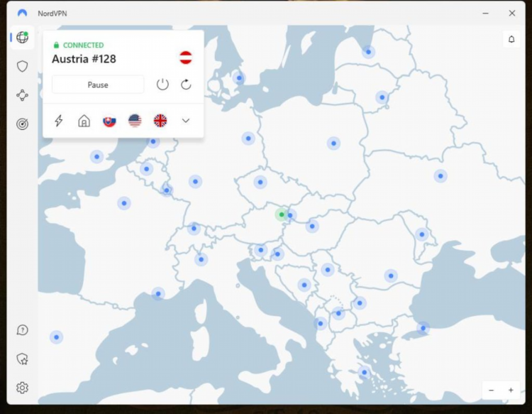Connect to United States flag shortcut
Screen dimensions: 532x414
pos(135,121)
